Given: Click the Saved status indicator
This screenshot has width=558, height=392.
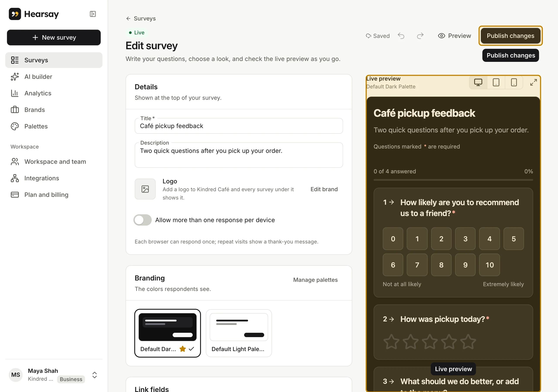Looking at the screenshot, I should tap(378, 36).
